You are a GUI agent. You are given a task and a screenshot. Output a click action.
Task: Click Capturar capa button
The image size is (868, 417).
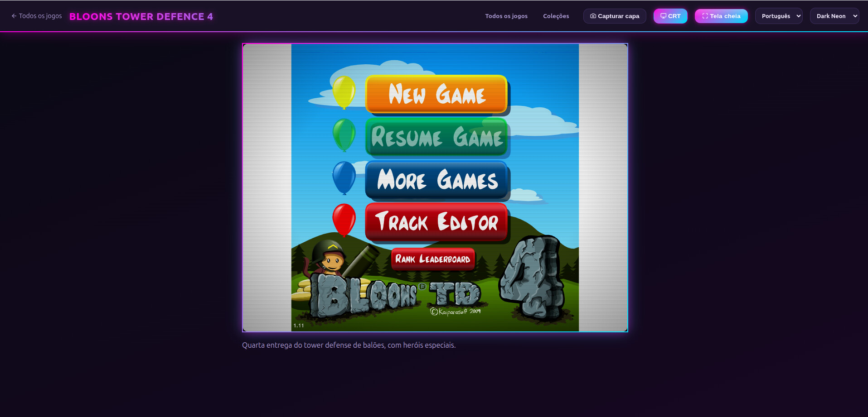615,16
